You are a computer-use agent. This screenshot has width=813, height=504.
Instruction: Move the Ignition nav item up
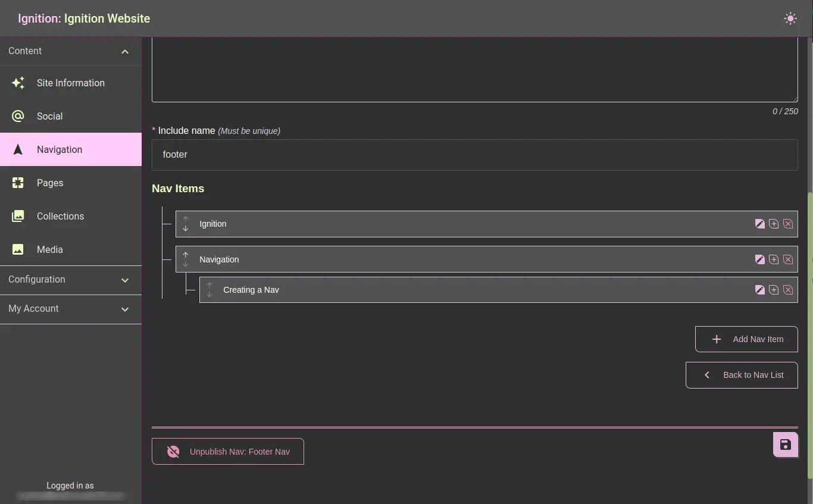click(x=185, y=219)
